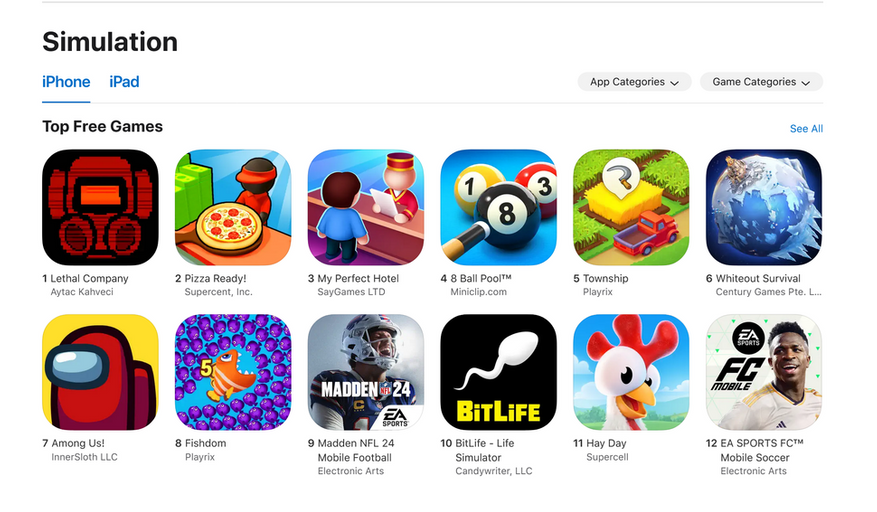
Task: Select the Whiteout Survival icon
Action: pos(764,207)
